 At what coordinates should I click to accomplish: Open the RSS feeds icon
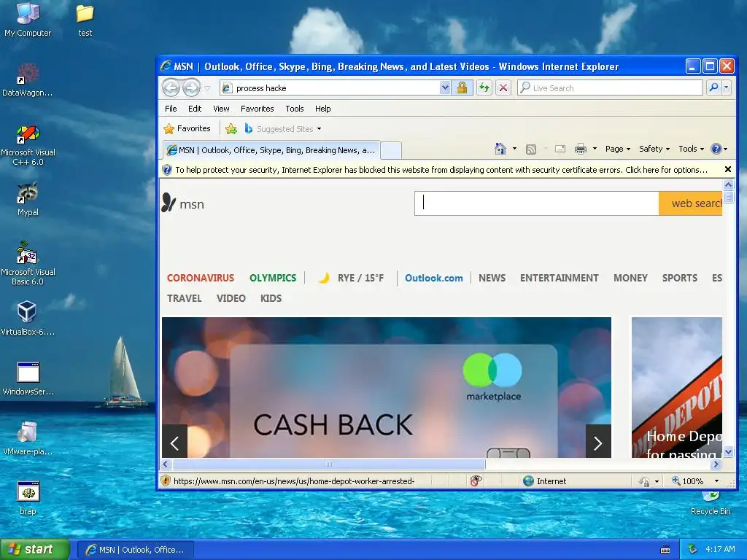[531, 149]
